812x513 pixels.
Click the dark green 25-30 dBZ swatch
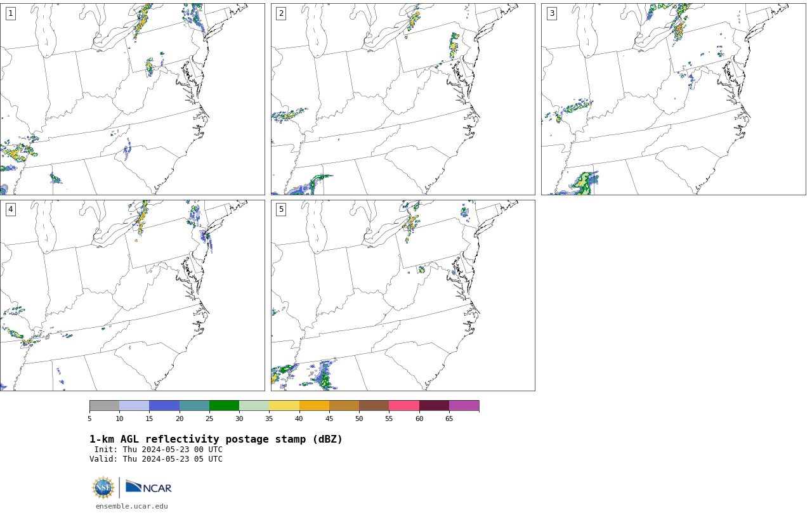(224, 406)
